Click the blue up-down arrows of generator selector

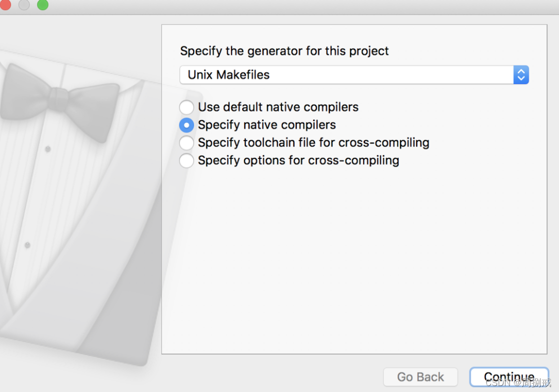[x=521, y=75]
